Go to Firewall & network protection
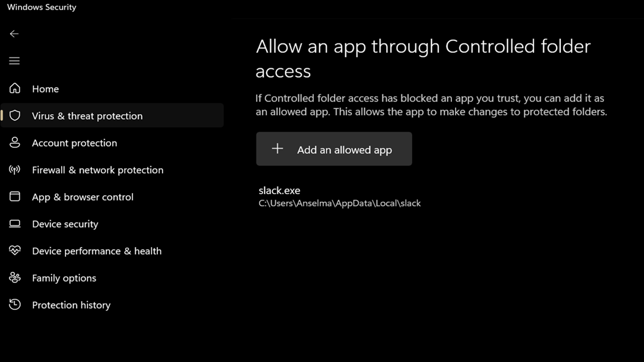Screen dimensions: 644x362 coord(97,170)
